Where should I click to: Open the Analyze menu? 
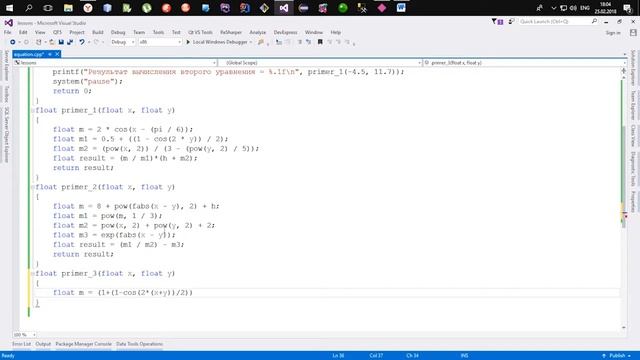tap(258, 32)
